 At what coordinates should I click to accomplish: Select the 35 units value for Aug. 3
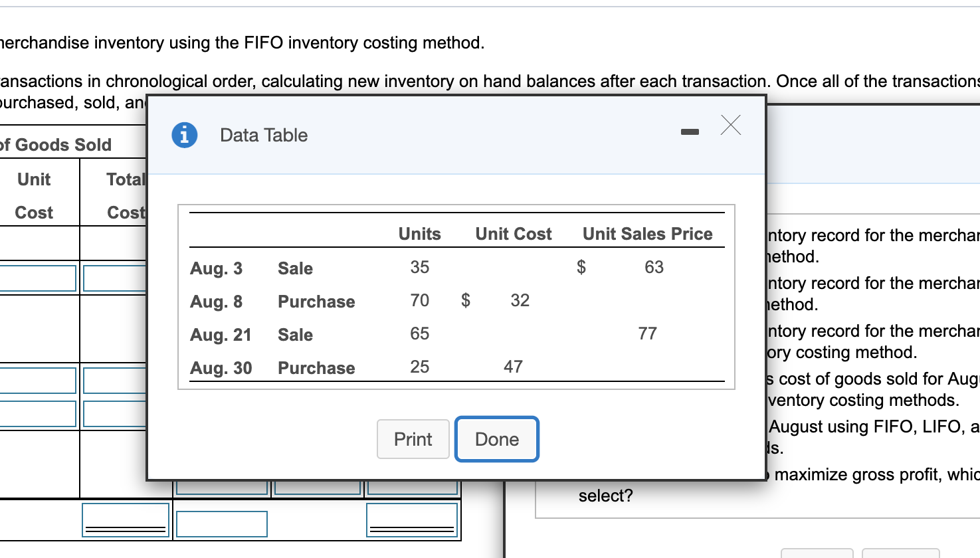coord(420,267)
